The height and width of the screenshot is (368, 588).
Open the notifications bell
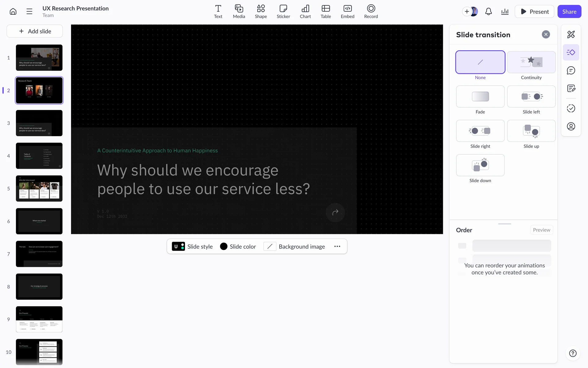[488, 12]
